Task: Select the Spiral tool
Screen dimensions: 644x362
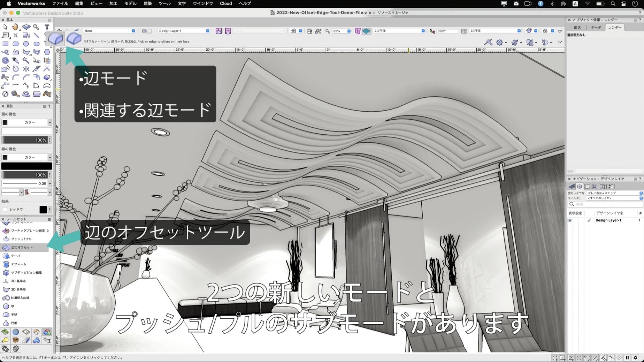Action: click(x=5, y=60)
